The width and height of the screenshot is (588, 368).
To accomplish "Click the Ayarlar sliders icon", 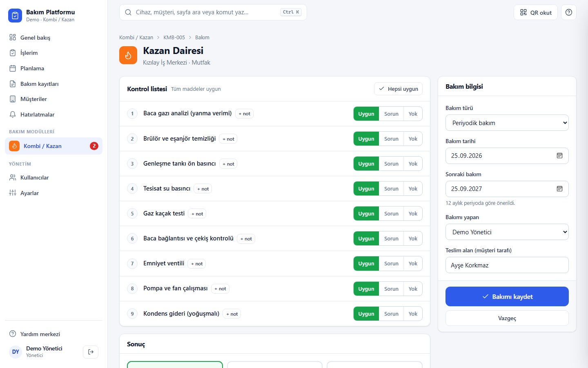I will [13, 193].
